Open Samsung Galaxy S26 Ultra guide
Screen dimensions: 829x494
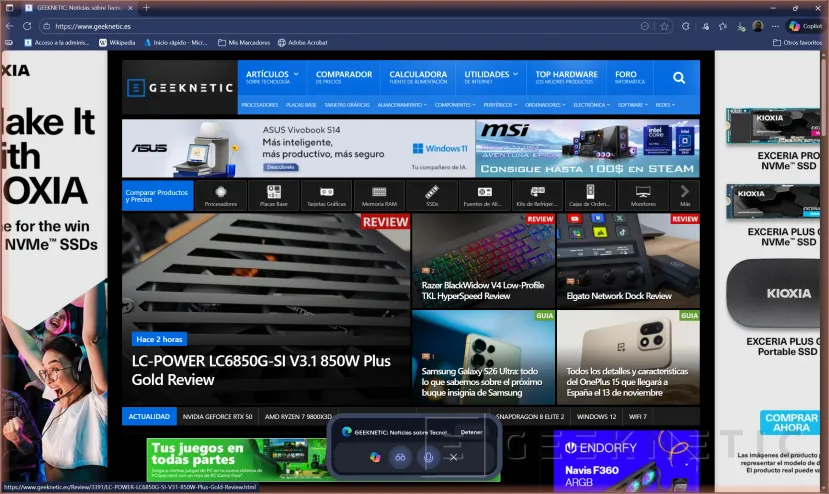[484, 358]
